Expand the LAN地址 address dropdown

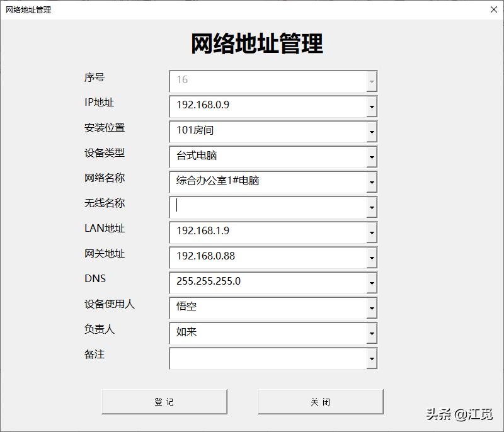pyautogui.click(x=372, y=232)
